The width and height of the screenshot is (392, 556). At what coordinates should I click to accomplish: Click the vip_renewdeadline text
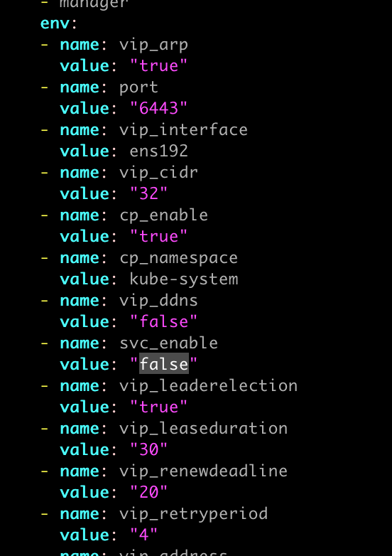tap(203, 471)
